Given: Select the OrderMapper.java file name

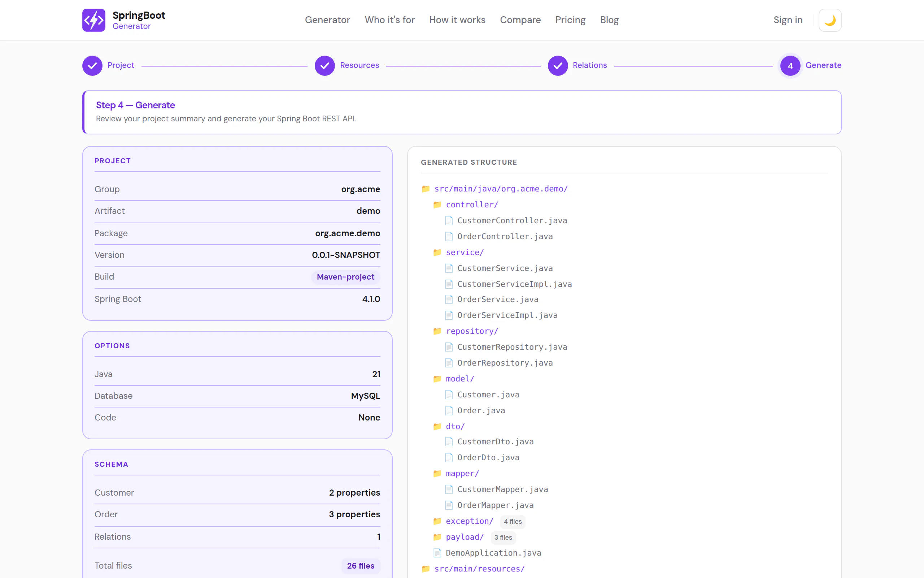Looking at the screenshot, I should pyautogui.click(x=496, y=505).
